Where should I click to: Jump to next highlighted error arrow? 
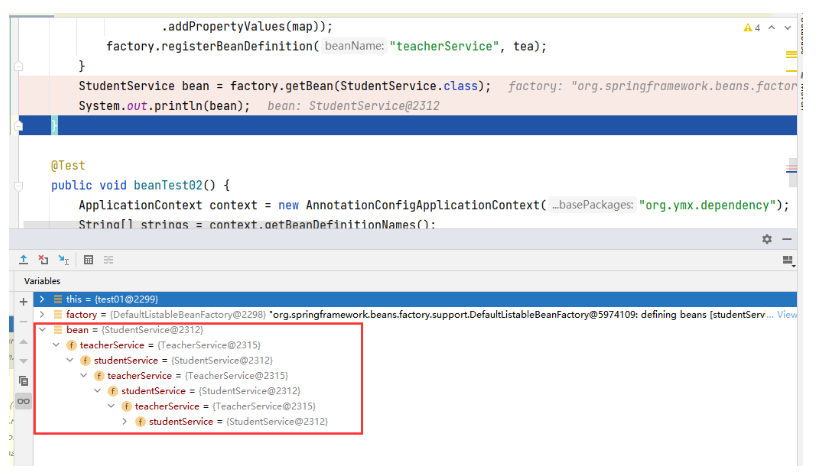pos(787,28)
